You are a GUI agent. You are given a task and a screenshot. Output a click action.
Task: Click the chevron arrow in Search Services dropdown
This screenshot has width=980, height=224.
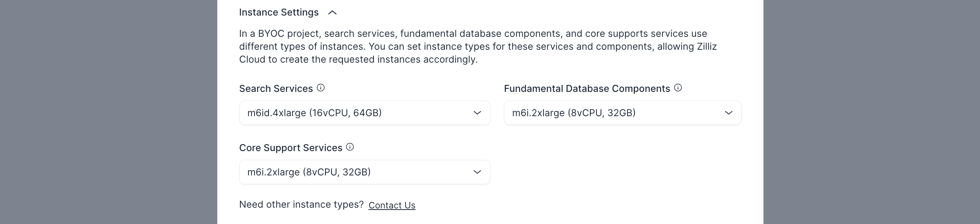click(x=477, y=113)
